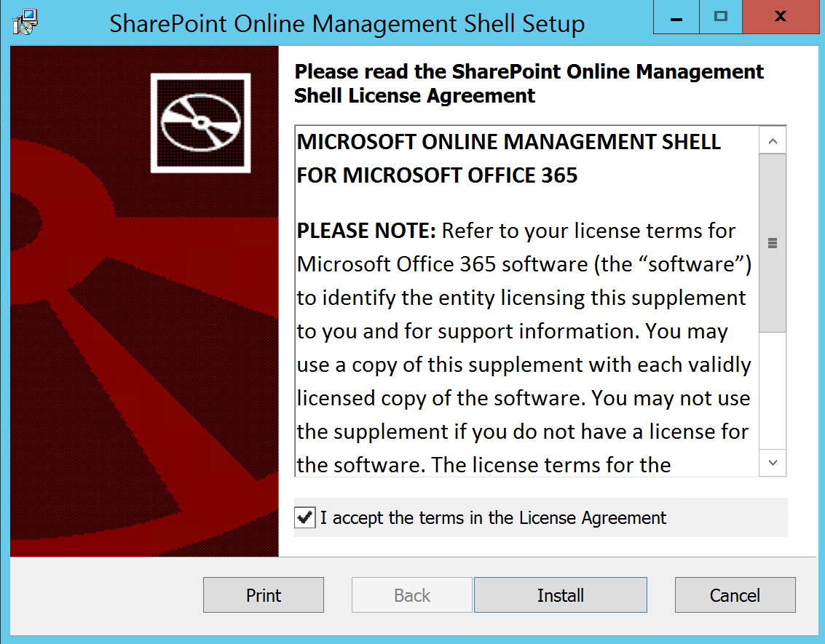Click the license text scrollbar thumb
The width and height of the screenshot is (825, 644).
[773, 243]
